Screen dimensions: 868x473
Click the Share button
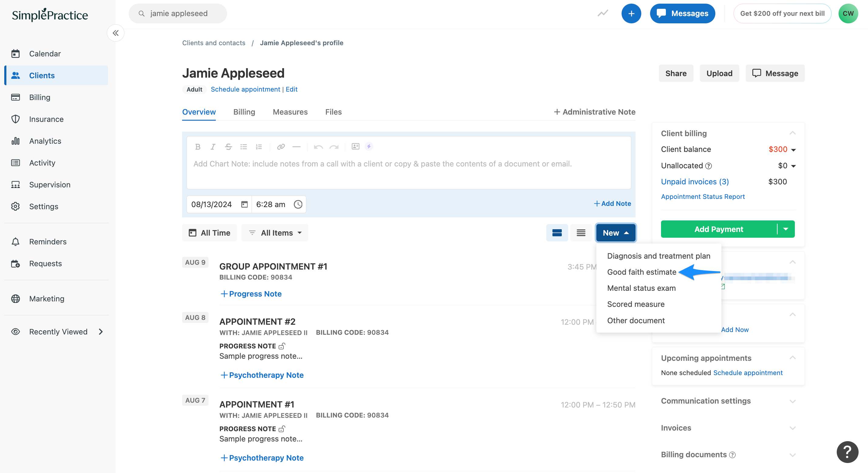[676, 73]
